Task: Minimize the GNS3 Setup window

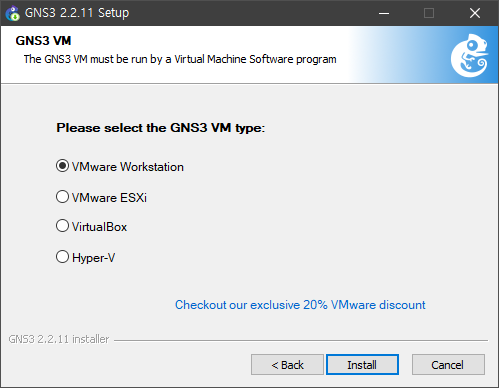Action: click(384, 13)
